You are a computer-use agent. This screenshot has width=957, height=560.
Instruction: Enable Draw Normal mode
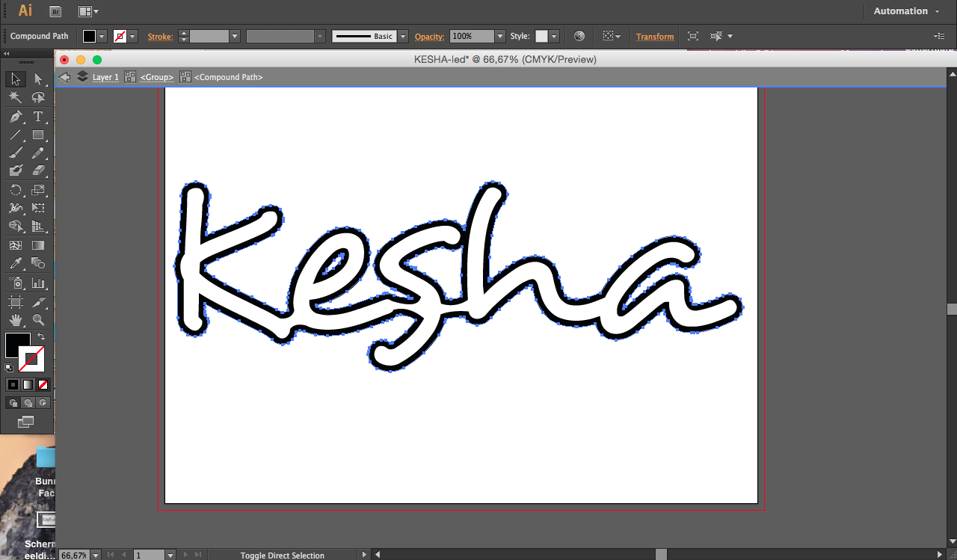coord(13,403)
